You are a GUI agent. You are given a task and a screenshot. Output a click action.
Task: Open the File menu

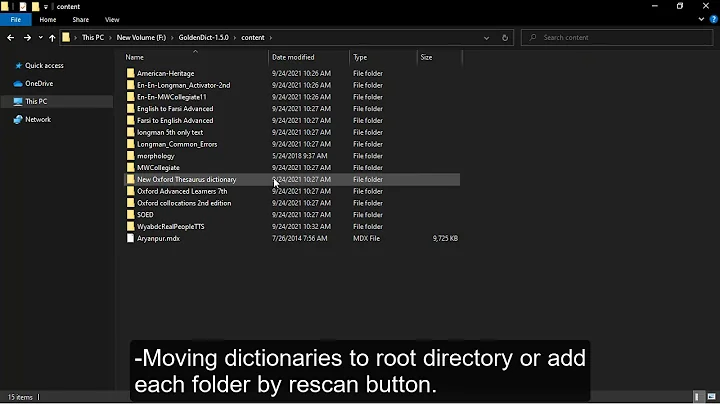pos(16,19)
